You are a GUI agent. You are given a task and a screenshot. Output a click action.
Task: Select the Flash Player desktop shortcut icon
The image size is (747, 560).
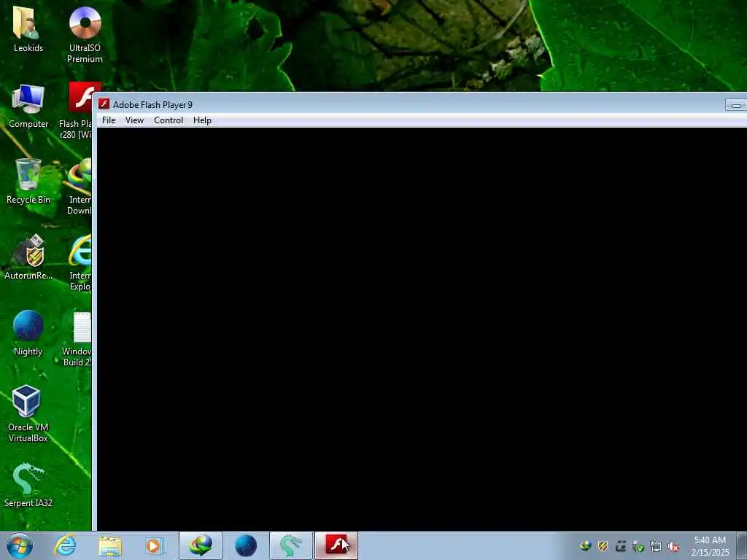coord(77,111)
